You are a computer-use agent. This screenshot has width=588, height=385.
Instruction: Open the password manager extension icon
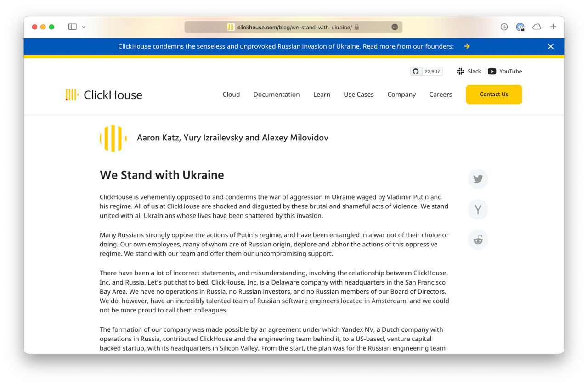[520, 27]
